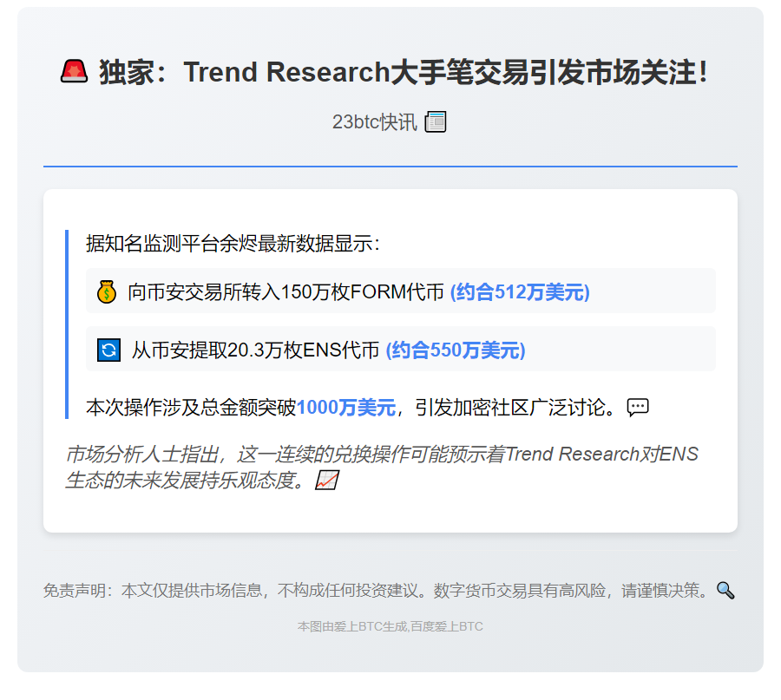Click the newspaper icon beside 23btc快讯
This screenshot has width=781, height=700.
pyautogui.click(x=436, y=122)
